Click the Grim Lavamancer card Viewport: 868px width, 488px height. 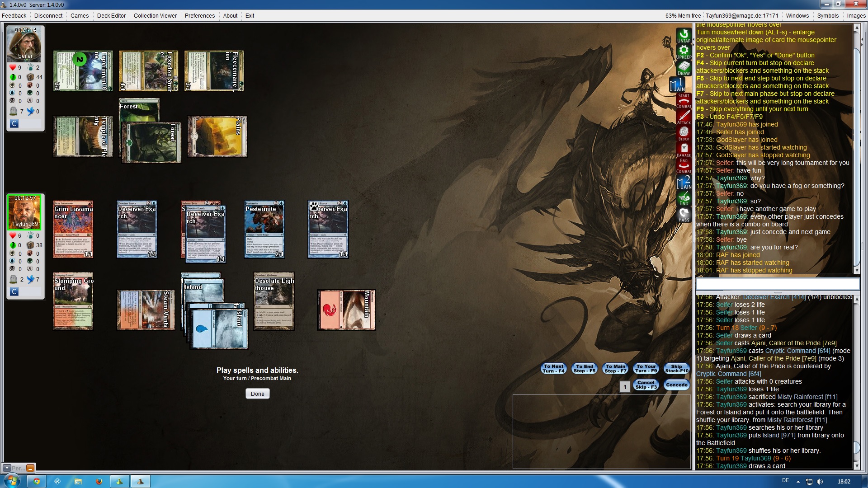73,229
